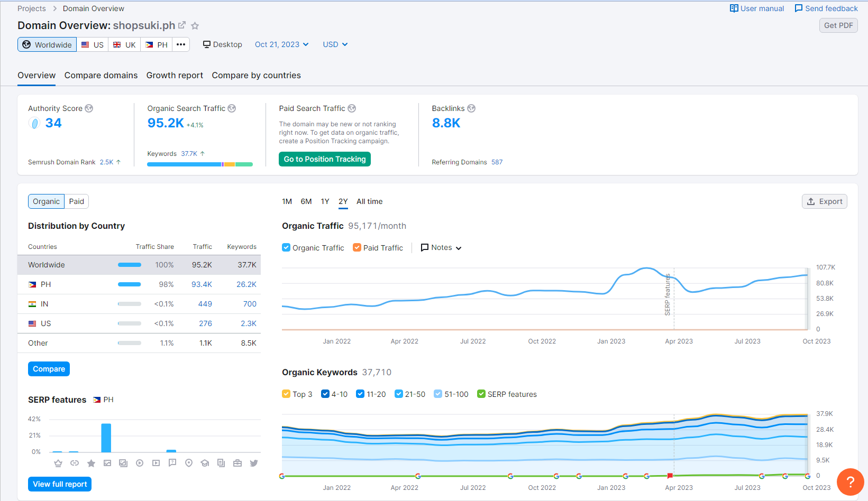Viewport: 868px width, 501px height.
Task: Toggle the Top 3 keywords checkbox
Action: tap(286, 394)
